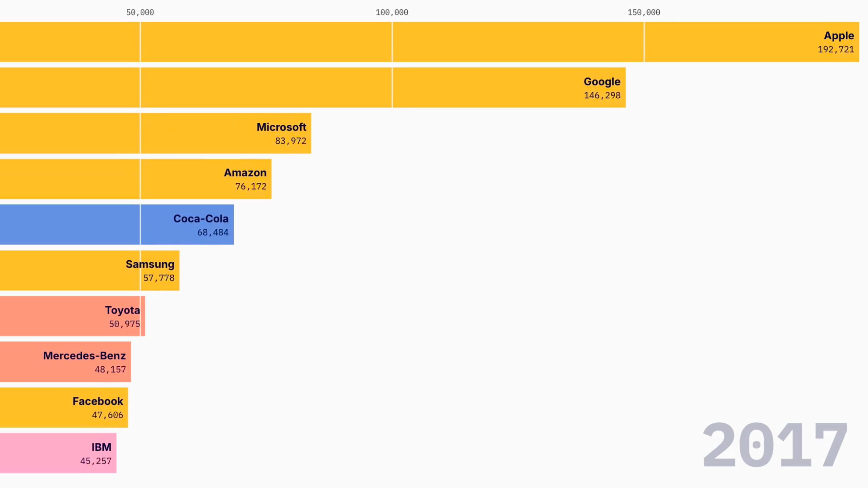Click the 50,000 axis label
Viewport: 868px width, 488px height.
pyautogui.click(x=140, y=12)
